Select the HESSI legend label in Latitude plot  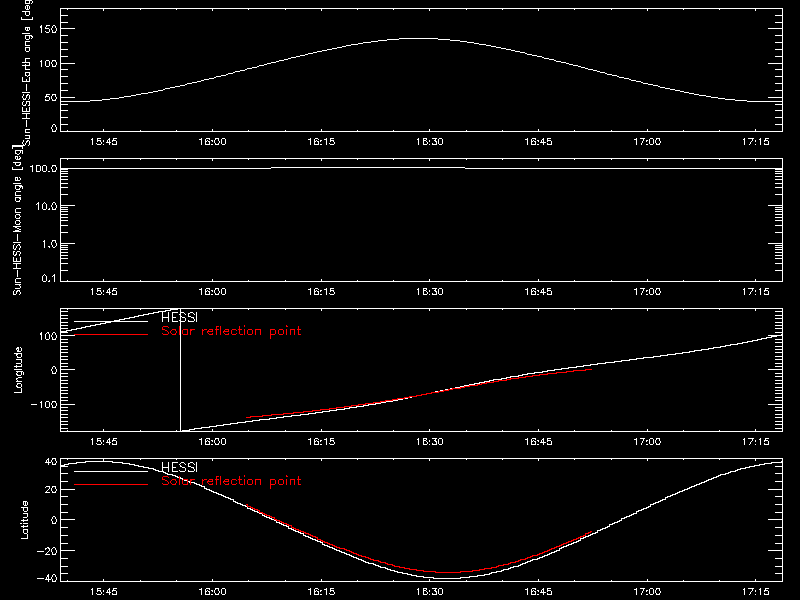(x=179, y=467)
